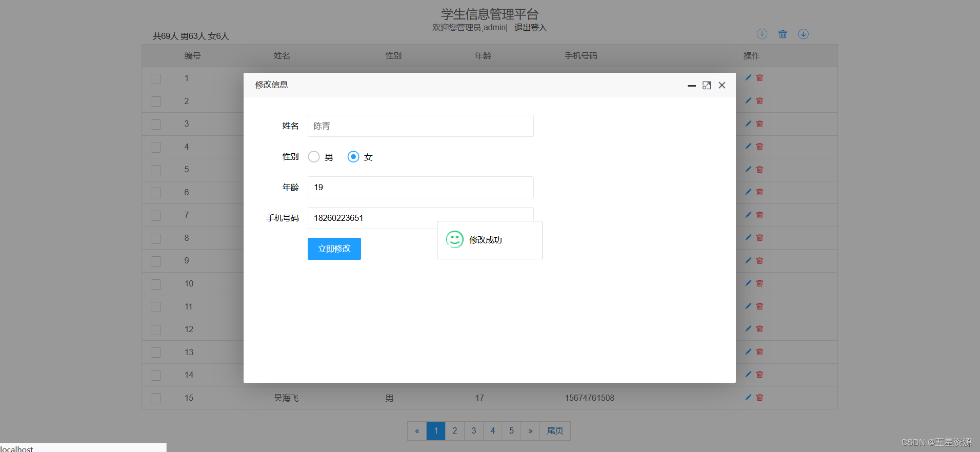Click the download export arrow icon
The image size is (980, 452).
click(x=804, y=34)
